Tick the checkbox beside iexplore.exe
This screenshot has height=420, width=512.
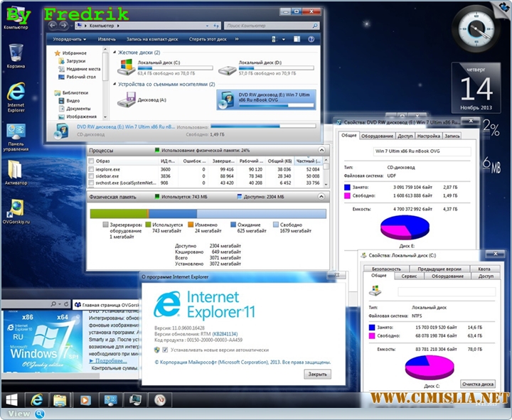click(x=90, y=170)
